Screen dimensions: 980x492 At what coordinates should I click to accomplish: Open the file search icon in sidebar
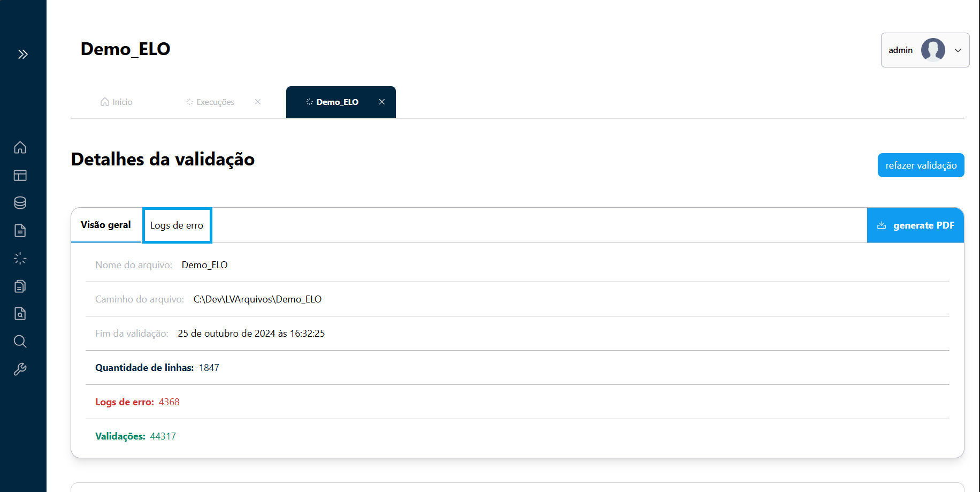point(20,314)
